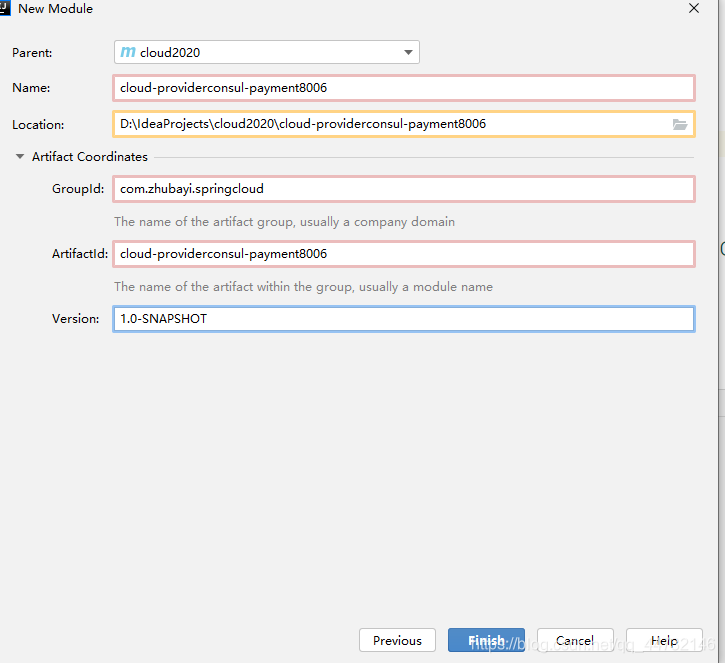Browse for location with folder icon

click(680, 124)
